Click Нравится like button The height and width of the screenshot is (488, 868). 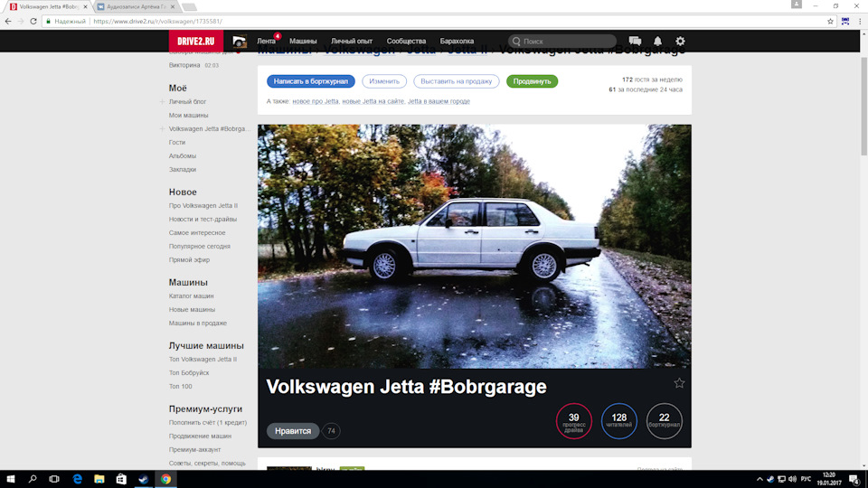tap(293, 431)
